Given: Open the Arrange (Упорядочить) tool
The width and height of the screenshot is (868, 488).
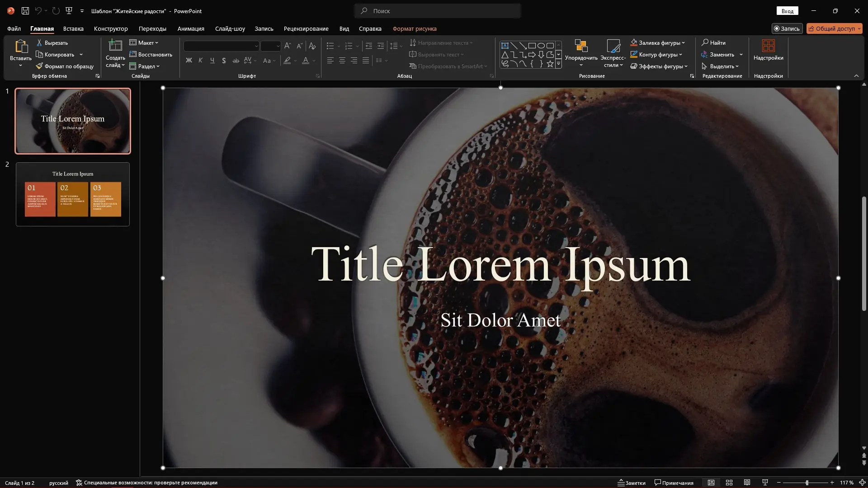Looking at the screenshot, I should pos(581,50).
